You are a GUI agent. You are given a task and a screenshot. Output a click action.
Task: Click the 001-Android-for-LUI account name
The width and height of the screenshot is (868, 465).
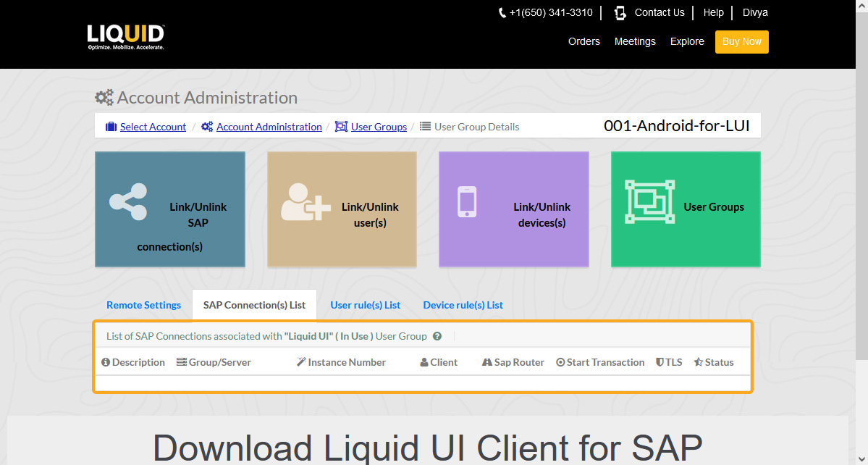click(676, 125)
